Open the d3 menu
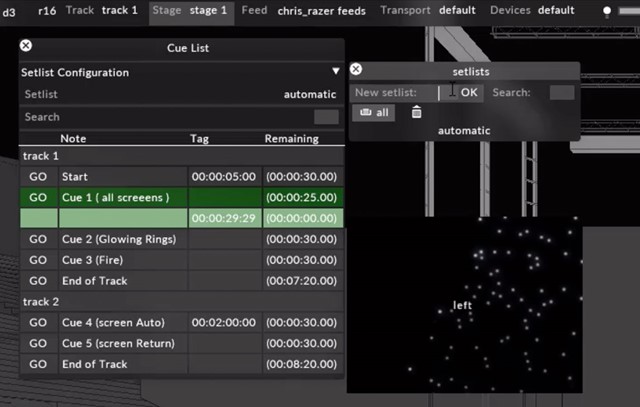The image size is (640, 407). (9, 12)
